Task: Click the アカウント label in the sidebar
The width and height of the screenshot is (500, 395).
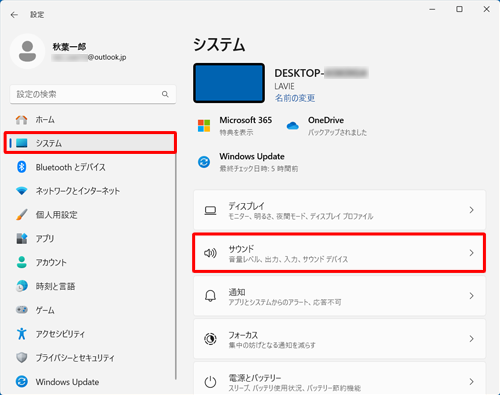Action: (x=51, y=262)
